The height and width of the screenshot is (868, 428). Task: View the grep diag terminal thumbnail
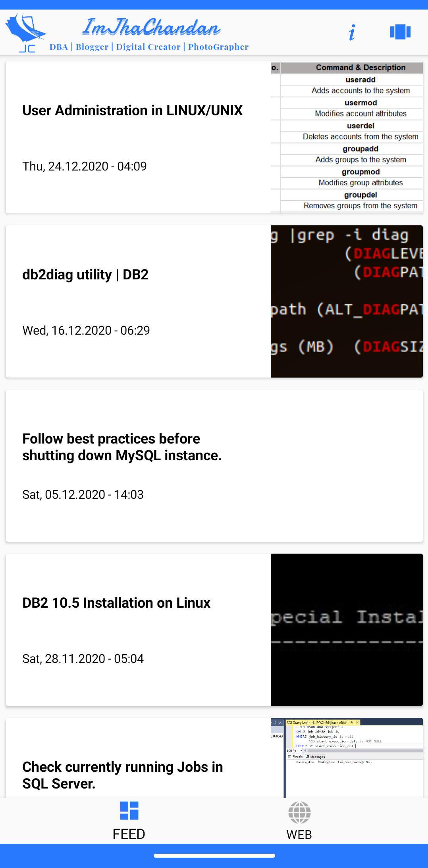[x=347, y=301]
